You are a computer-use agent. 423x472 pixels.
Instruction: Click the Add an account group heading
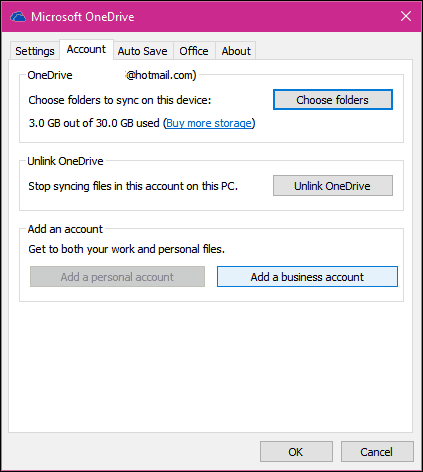[x=65, y=229]
